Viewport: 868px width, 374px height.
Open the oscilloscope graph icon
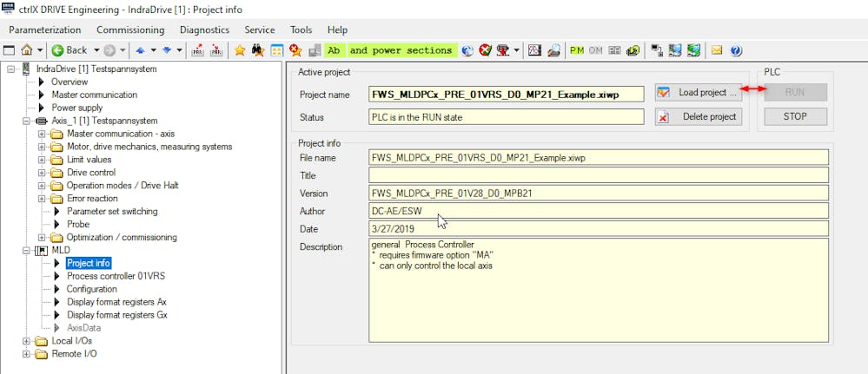[534, 50]
